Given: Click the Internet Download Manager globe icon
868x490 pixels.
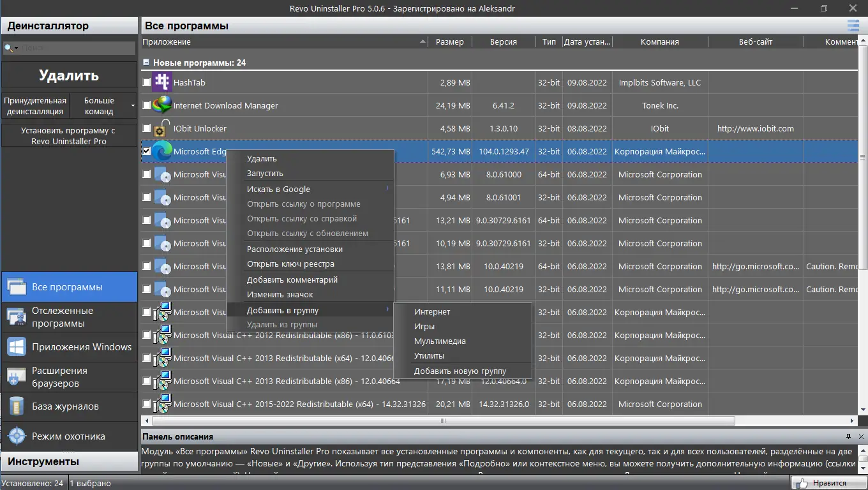Looking at the screenshot, I should point(162,105).
